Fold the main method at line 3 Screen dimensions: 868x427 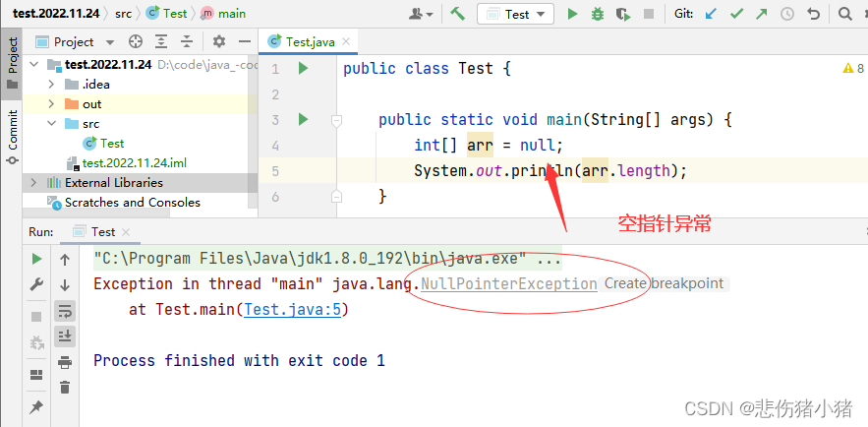(336, 120)
